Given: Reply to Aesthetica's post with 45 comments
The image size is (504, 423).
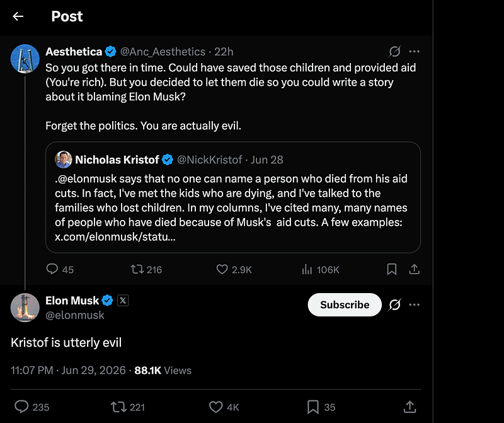Looking at the screenshot, I should [60, 269].
